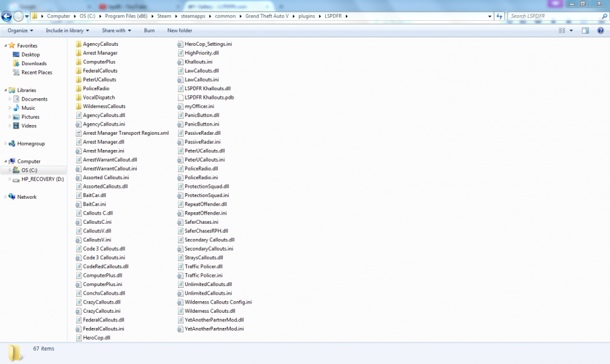
Task: Select Network in navigation pane
Action: coord(27,197)
